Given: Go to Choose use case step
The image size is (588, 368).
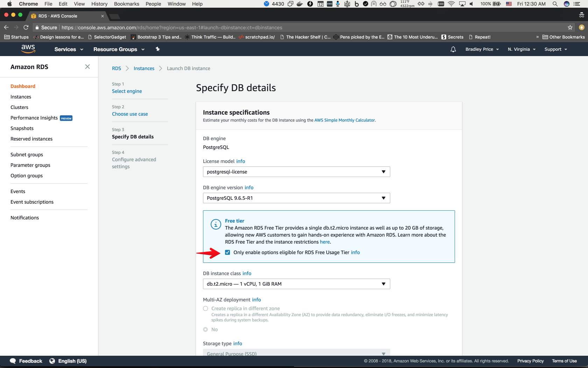Looking at the screenshot, I should (x=130, y=114).
